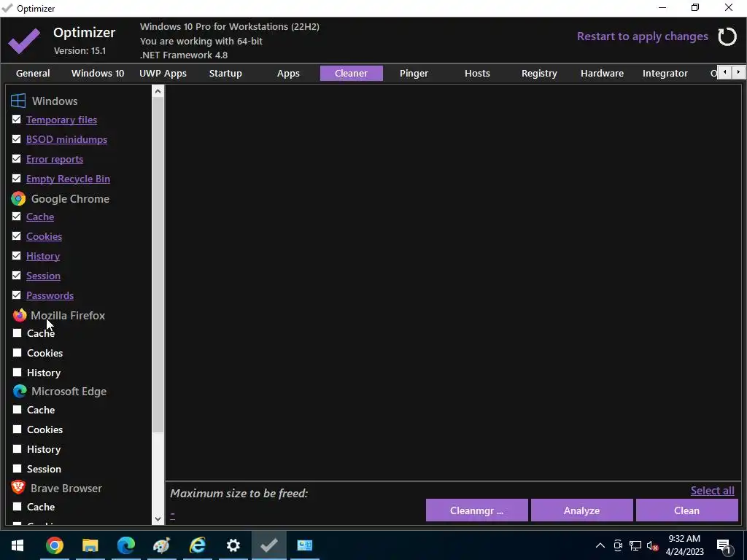Viewport: 747px width, 560px height.
Task: Open the Paint app from the taskbar
Action: pos(161,545)
